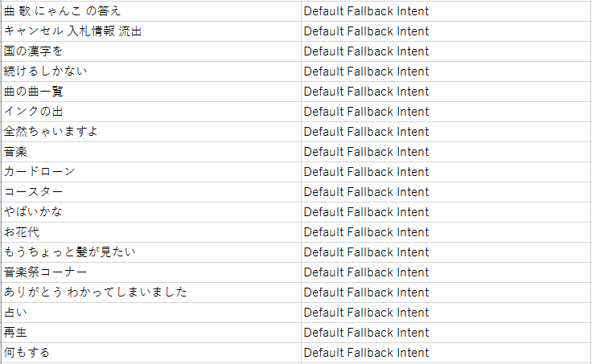This screenshot has width=592, height=364.
Task: Click the 音楽 cell
Action: tap(151, 152)
